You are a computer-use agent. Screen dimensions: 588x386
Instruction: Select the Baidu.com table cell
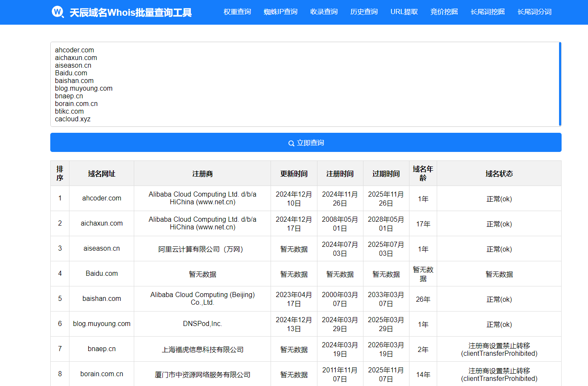click(101, 274)
